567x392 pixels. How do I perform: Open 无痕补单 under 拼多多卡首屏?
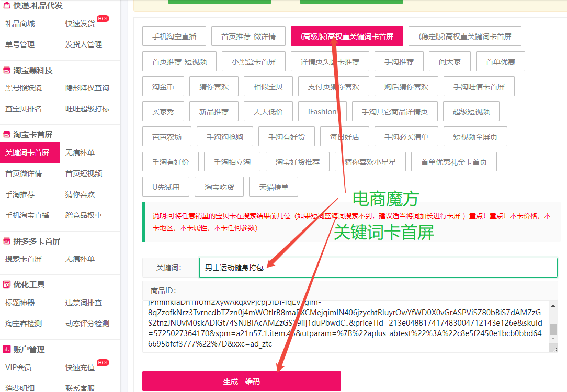(x=80, y=259)
